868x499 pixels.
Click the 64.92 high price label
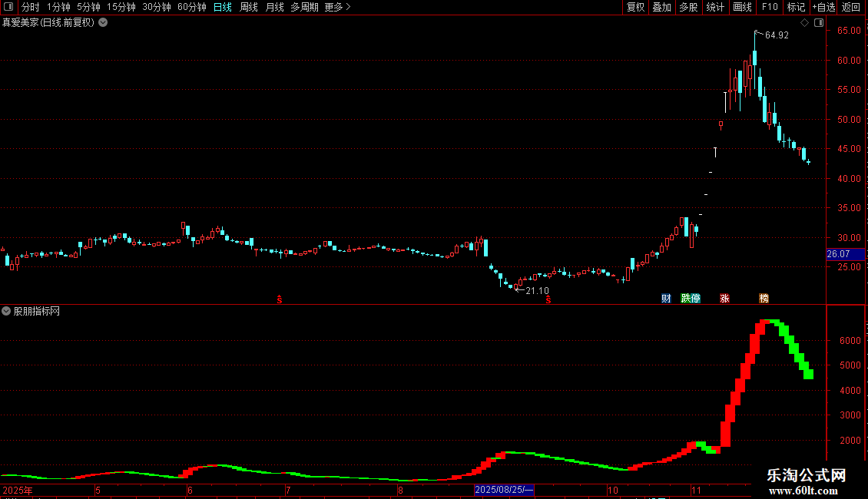(777, 35)
